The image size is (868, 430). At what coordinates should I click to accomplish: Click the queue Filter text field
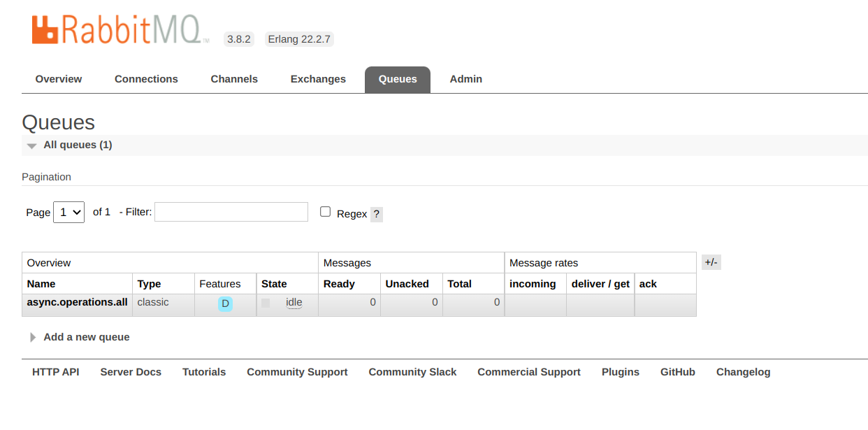(231, 212)
